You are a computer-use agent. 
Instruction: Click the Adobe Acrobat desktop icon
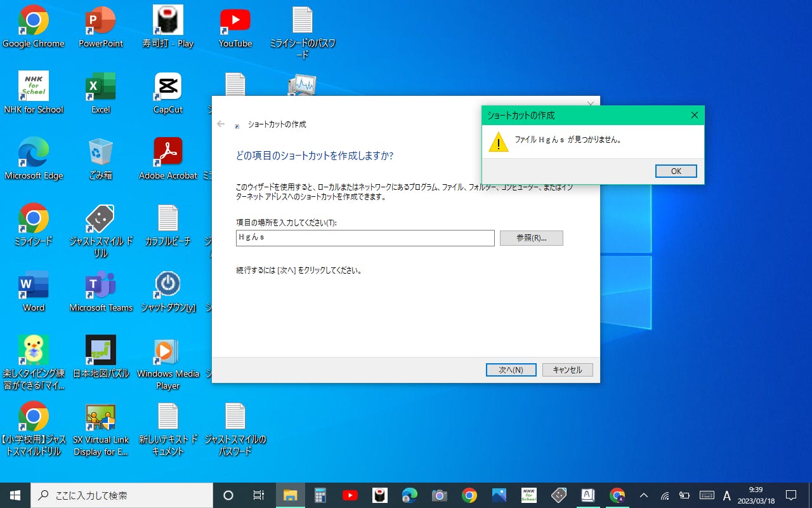[168, 159]
